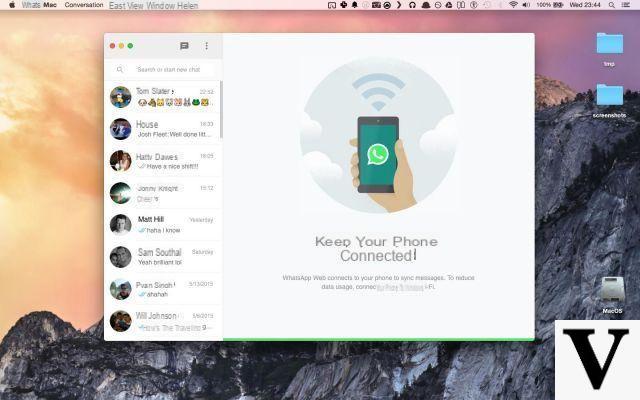Open Jonny Knight conversation
This screenshot has height=400, width=640.
coord(163,193)
